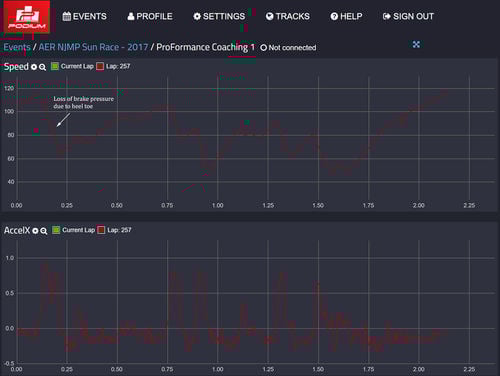The width and height of the screenshot is (500, 376).
Task: Click the person icon beside PROFILE
Action: click(x=131, y=16)
